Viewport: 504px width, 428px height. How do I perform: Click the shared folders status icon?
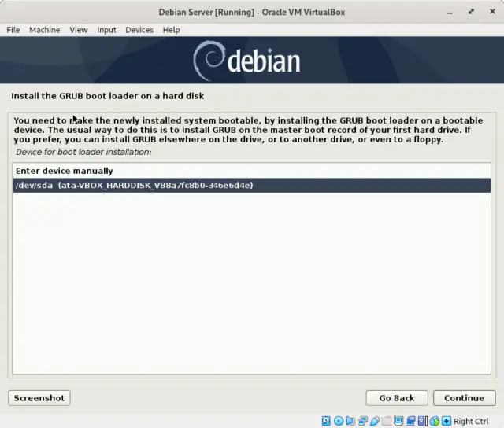(x=387, y=421)
